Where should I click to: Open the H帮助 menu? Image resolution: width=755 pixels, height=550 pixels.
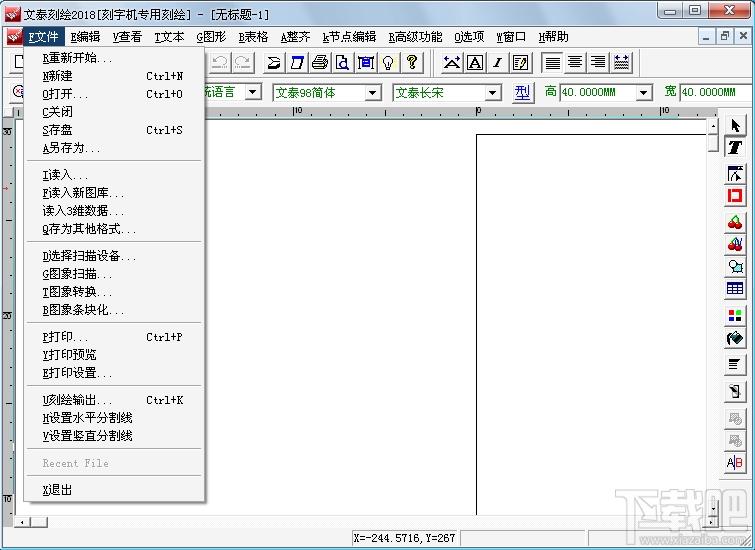click(553, 37)
